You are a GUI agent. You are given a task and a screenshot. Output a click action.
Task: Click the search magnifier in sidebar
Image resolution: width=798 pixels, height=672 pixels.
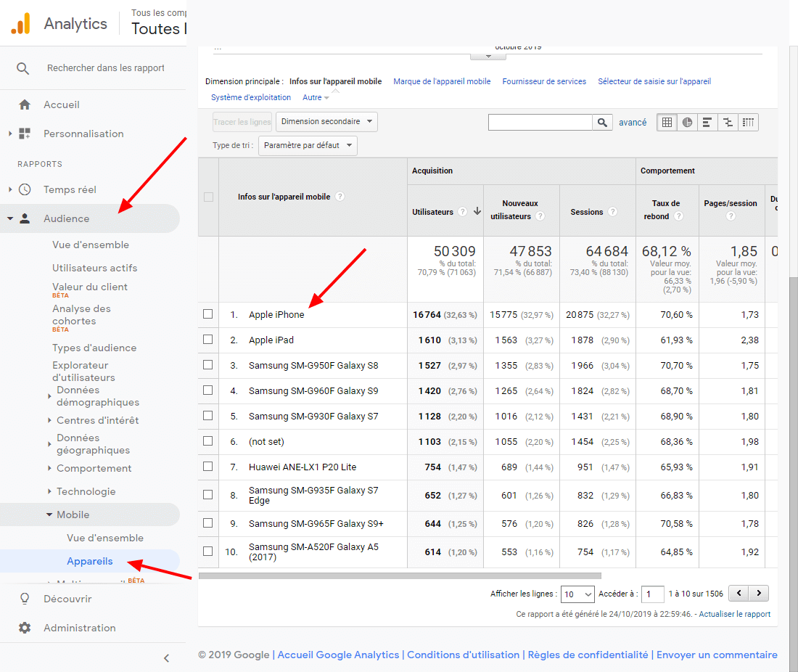click(23, 68)
